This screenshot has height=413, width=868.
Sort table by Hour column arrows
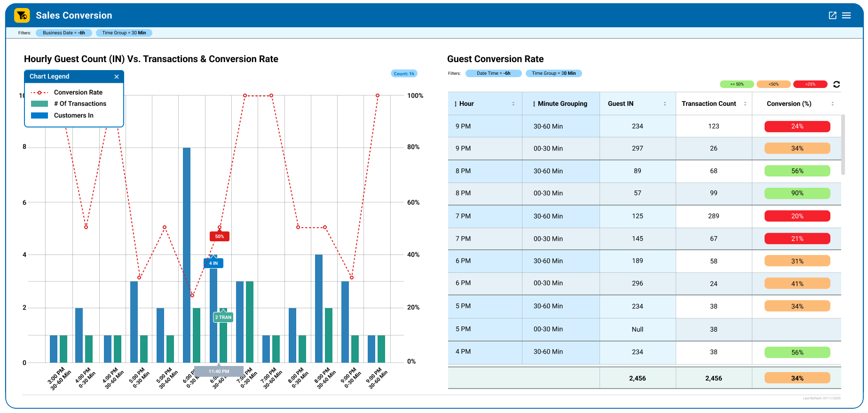513,104
